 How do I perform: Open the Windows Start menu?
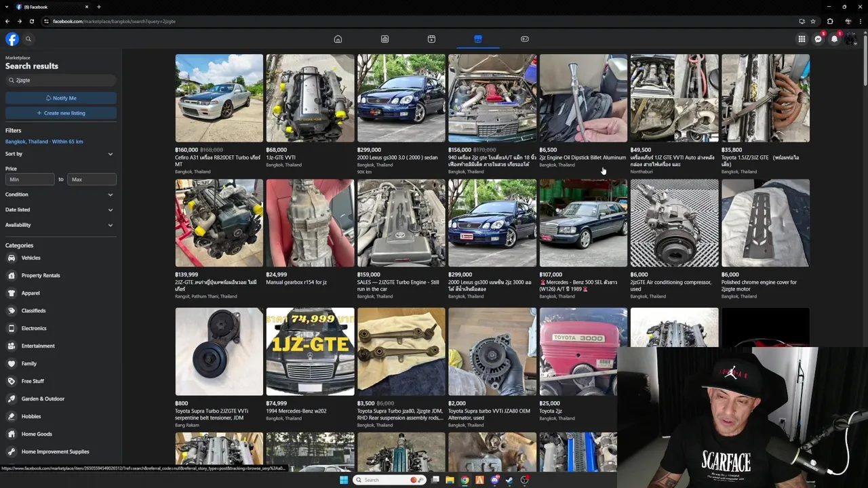[x=344, y=480]
